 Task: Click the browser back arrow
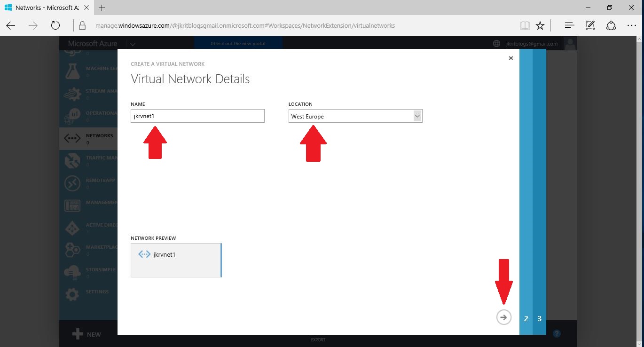[11, 25]
